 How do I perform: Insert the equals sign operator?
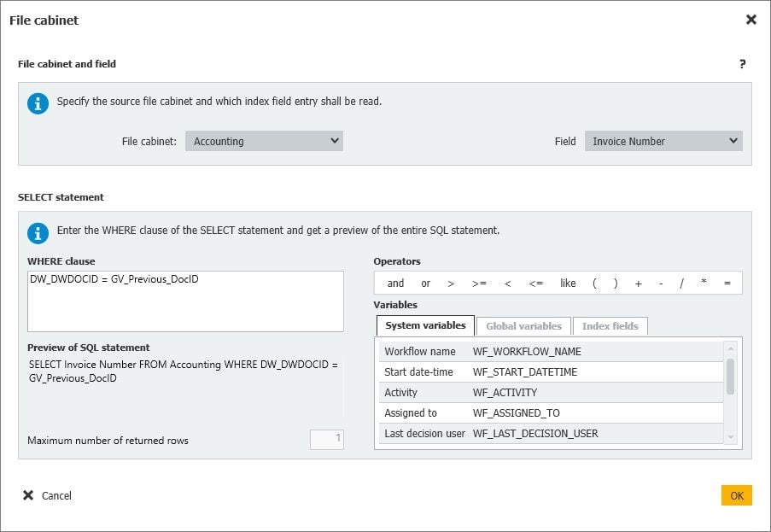click(x=727, y=284)
